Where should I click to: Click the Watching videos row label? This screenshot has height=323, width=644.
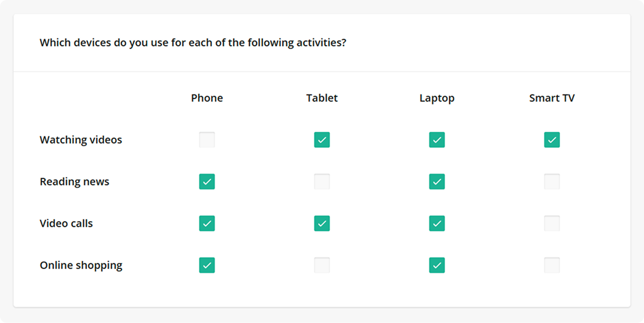tap(81, 140)
